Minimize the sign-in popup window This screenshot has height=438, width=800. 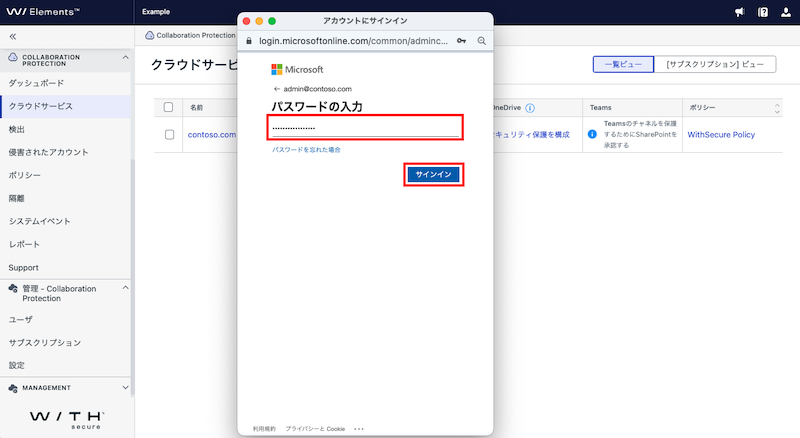(259, 21)
